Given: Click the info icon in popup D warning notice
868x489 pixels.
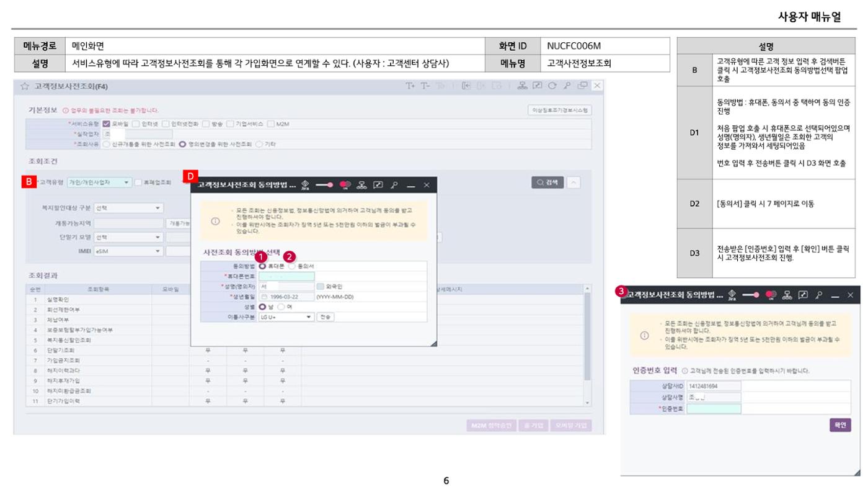Looking at the screenshot, I should click(x=215, y=221).
